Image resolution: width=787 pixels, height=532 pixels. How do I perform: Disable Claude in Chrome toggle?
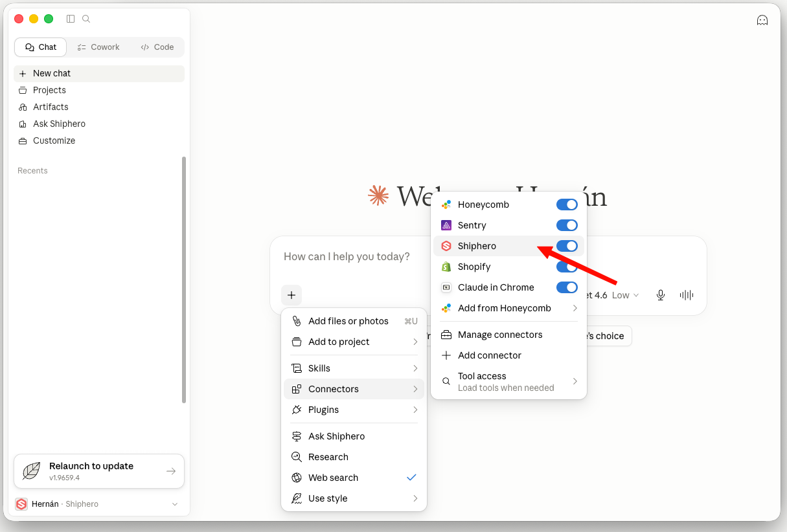click(567, 287)
